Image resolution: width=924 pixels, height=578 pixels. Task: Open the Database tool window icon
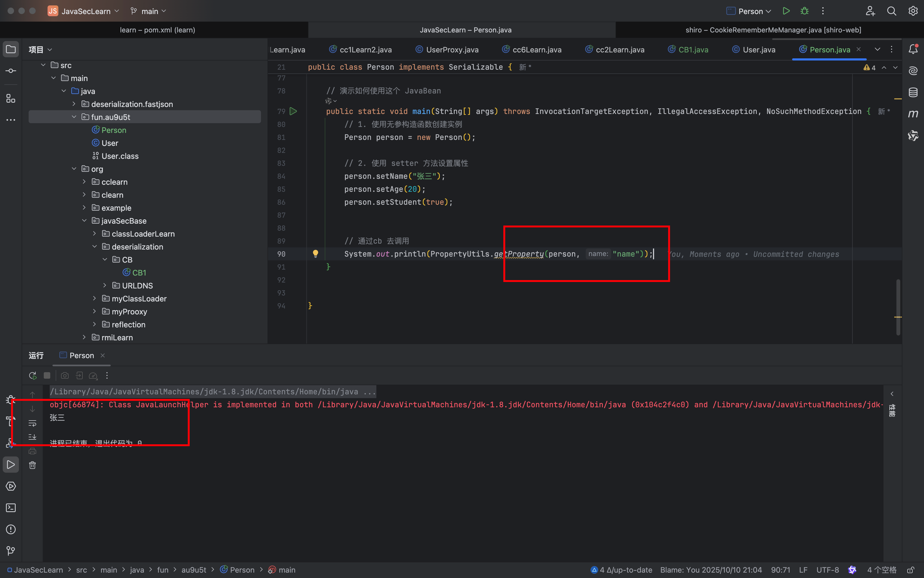tap(913, 93)
